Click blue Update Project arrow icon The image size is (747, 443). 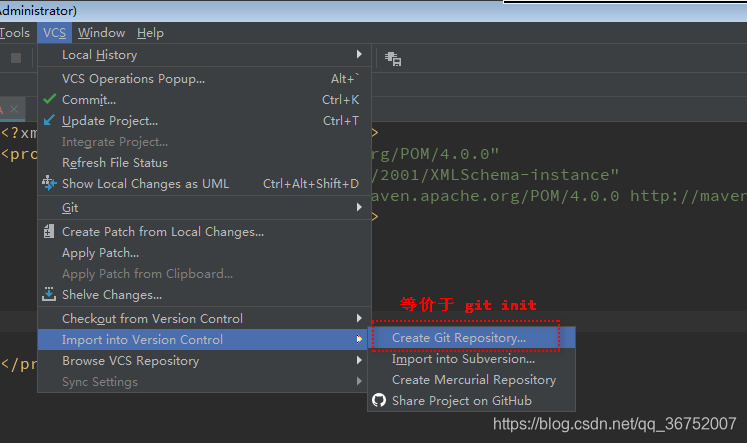(x=49, y=120)
